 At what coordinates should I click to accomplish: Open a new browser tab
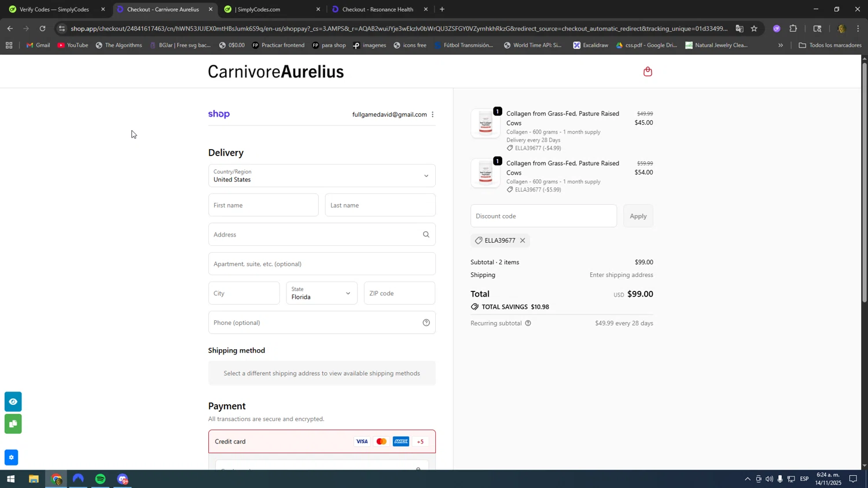pos(442,9)
